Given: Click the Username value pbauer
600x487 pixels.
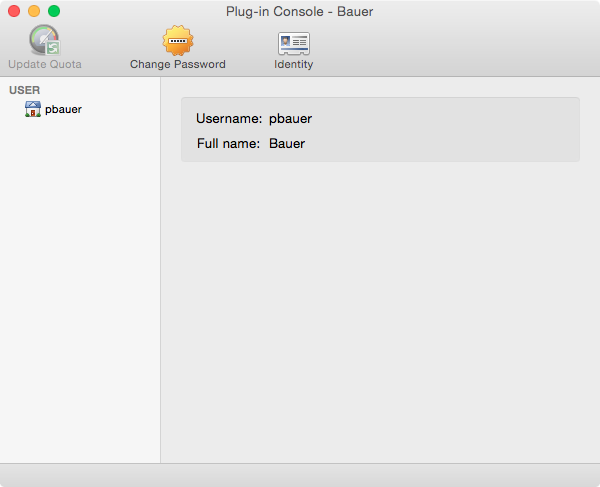Looking at the screenshot, I should 290,119.
